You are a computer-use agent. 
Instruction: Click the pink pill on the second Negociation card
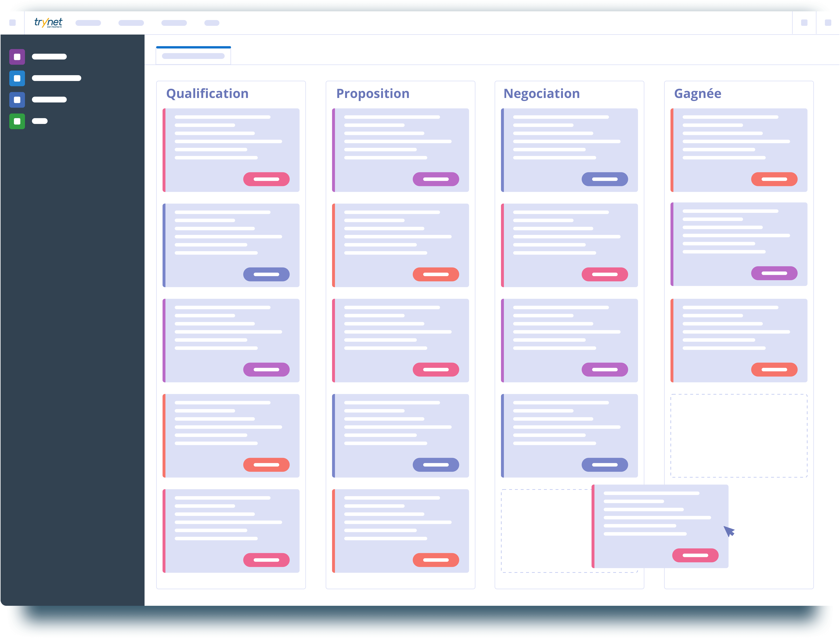[x=605, y=274]
